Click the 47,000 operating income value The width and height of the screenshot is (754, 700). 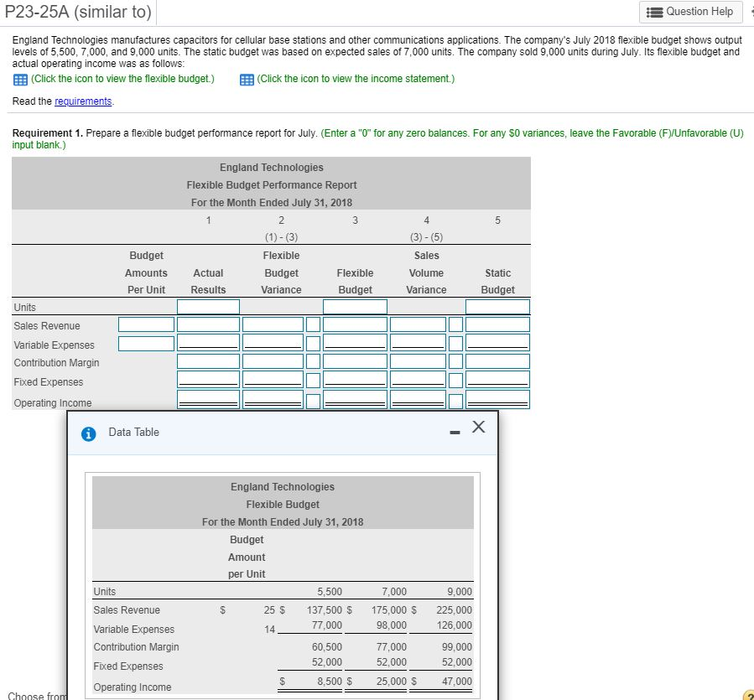pyautogui.click(x=457, y=682)
